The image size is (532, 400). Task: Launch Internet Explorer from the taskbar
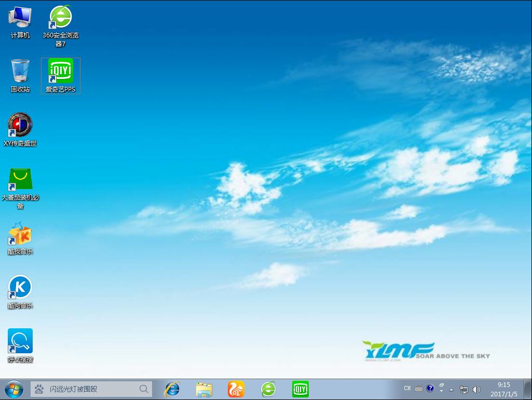pyautogui.click(x=171, y=388)
